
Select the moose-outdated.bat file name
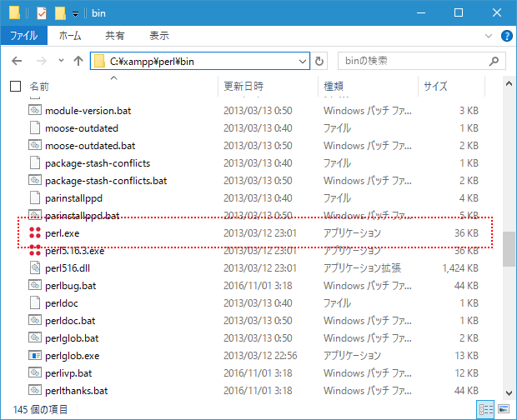(x=90, y=146)
